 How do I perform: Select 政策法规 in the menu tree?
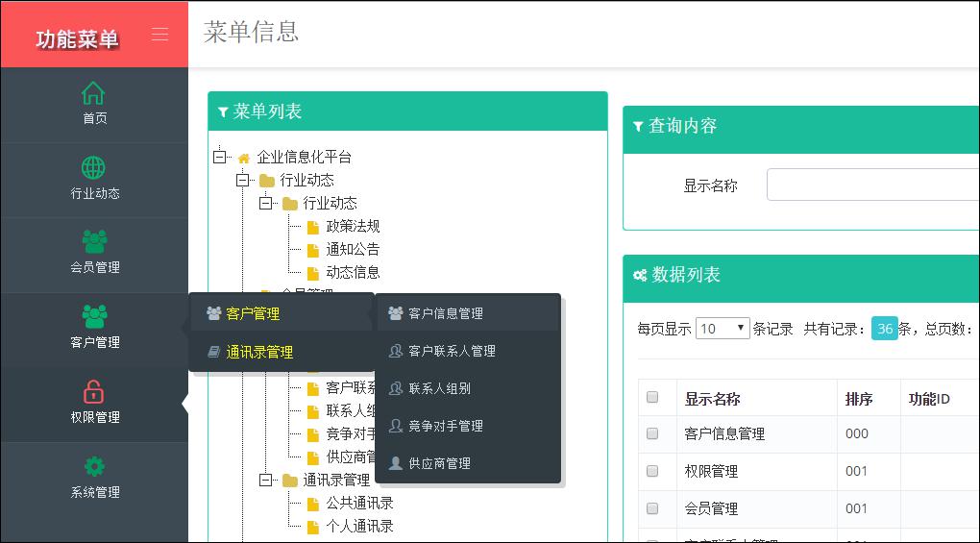click(353, 226)
